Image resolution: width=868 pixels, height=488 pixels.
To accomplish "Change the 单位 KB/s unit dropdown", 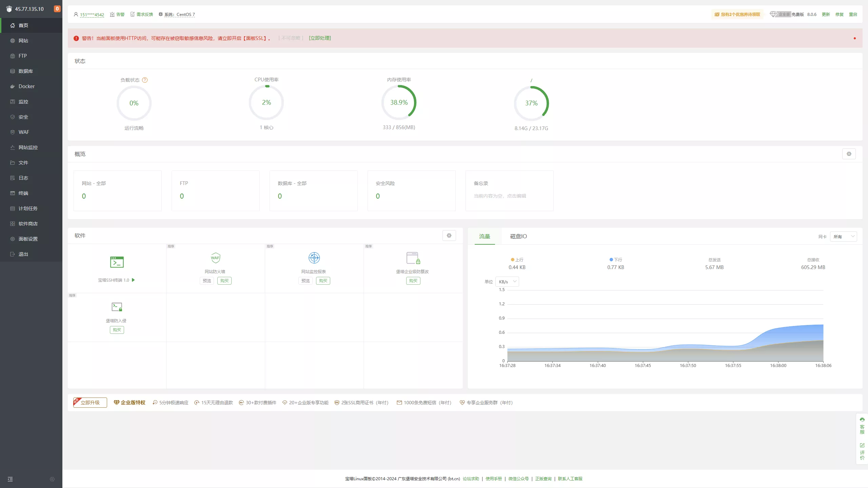I will (507, 281).
